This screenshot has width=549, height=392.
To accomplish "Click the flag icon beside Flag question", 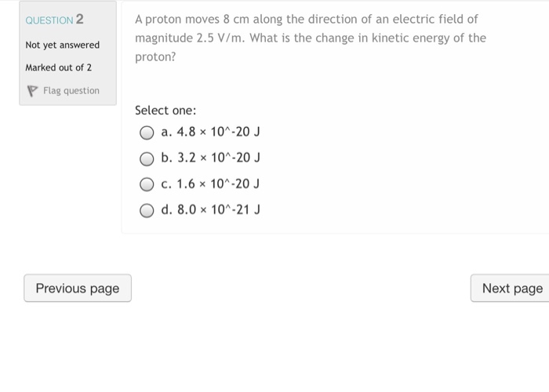I will [33, 91].
